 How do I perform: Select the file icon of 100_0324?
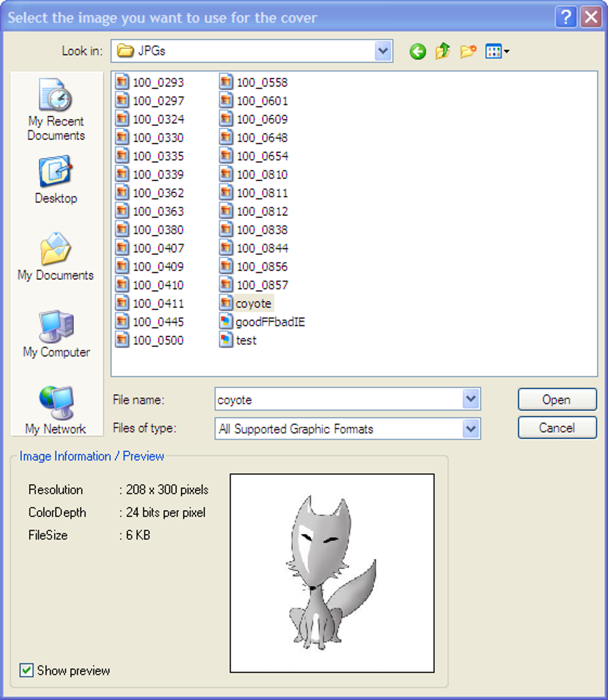[122, 119]
